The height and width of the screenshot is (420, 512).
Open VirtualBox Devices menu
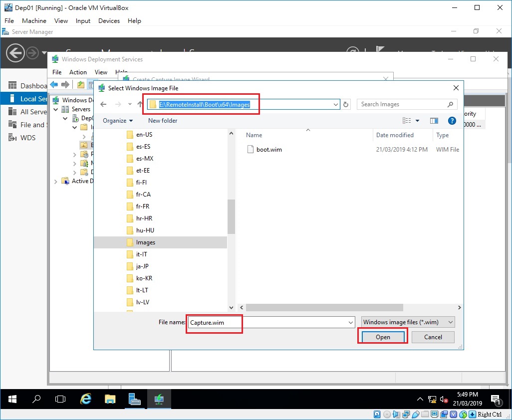click(109, 21)
